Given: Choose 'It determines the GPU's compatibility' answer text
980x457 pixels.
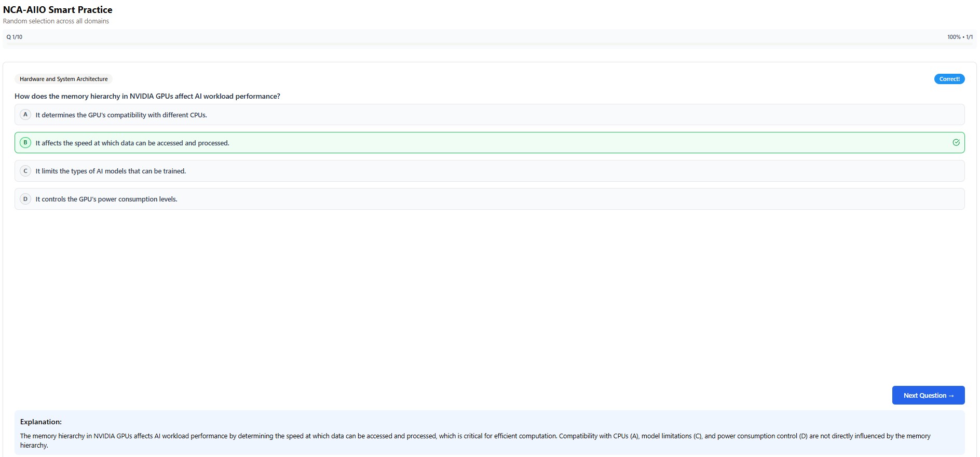Looking at the screenshot, I should [121, 115].
